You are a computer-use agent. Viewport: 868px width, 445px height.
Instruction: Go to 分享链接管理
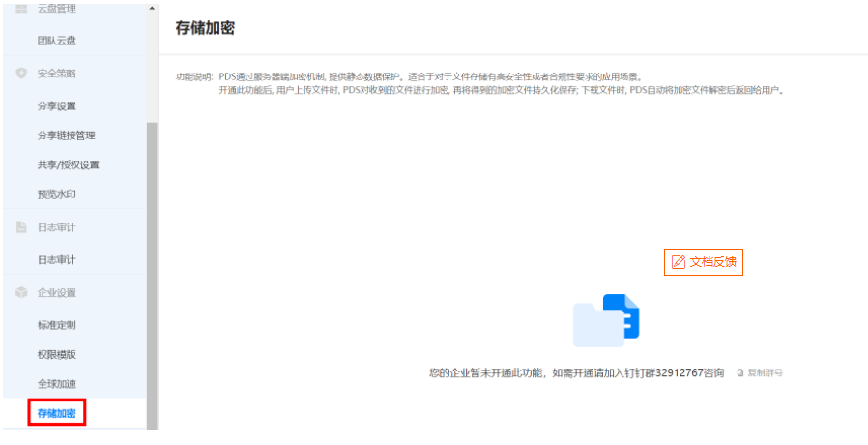click(66, 135)
